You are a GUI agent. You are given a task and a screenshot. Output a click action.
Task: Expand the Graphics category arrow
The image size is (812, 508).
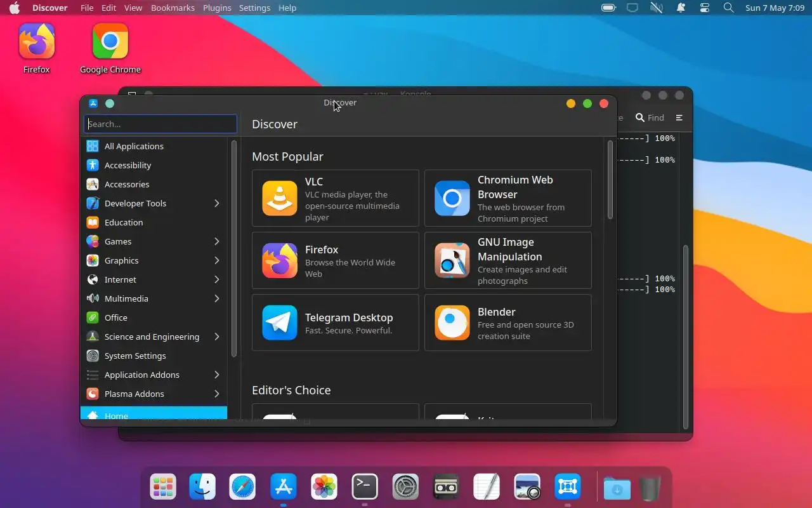pos(217,260)
